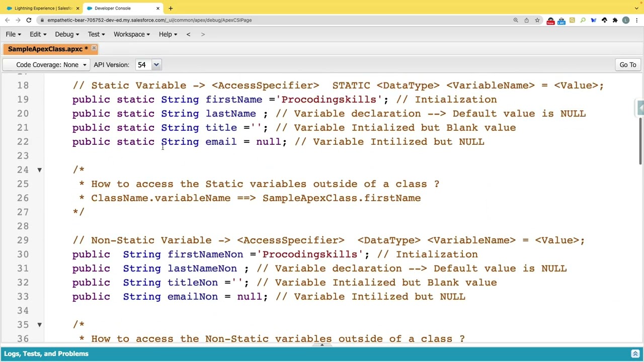Collapse the comment block at line 35

tap(39, 325)
